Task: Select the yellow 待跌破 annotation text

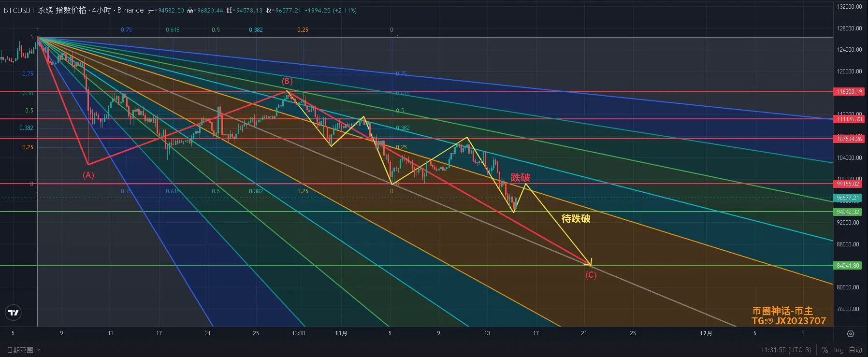Action: (576, 219)
